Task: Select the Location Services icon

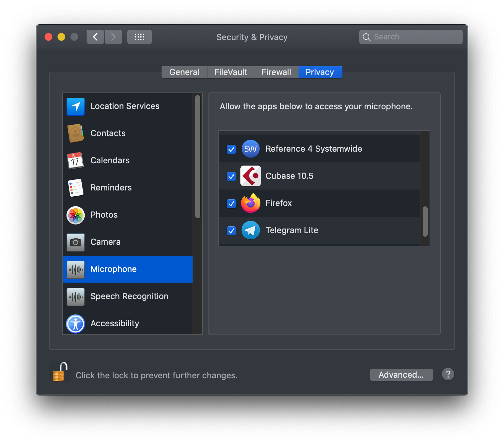Action: point(75,106)
